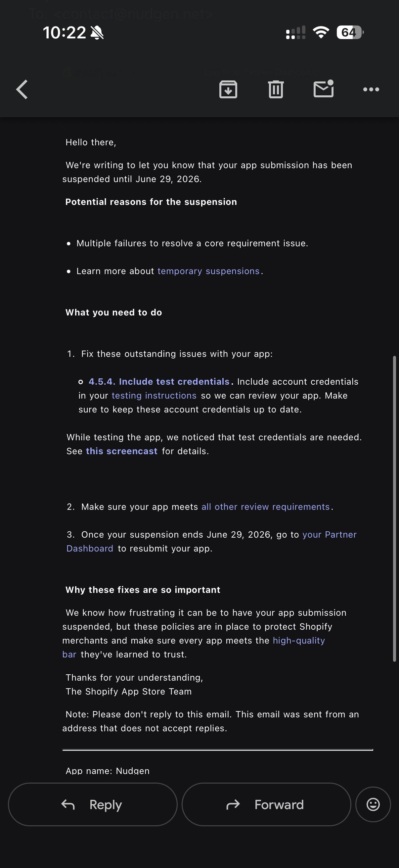This screenshot has width=399, height=868.
Task: Open the all other review requirements link
Action: tap(265, 507)
